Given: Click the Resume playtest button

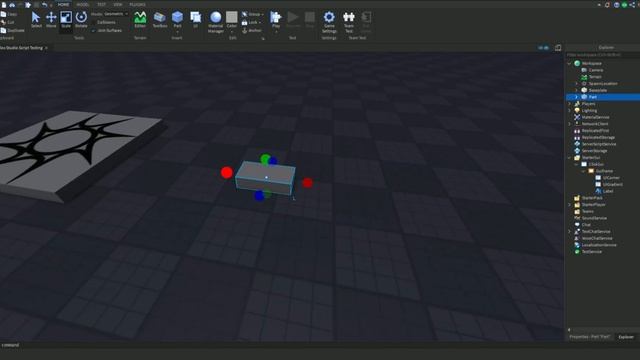Looking at the screenshot, I should 293,20.
